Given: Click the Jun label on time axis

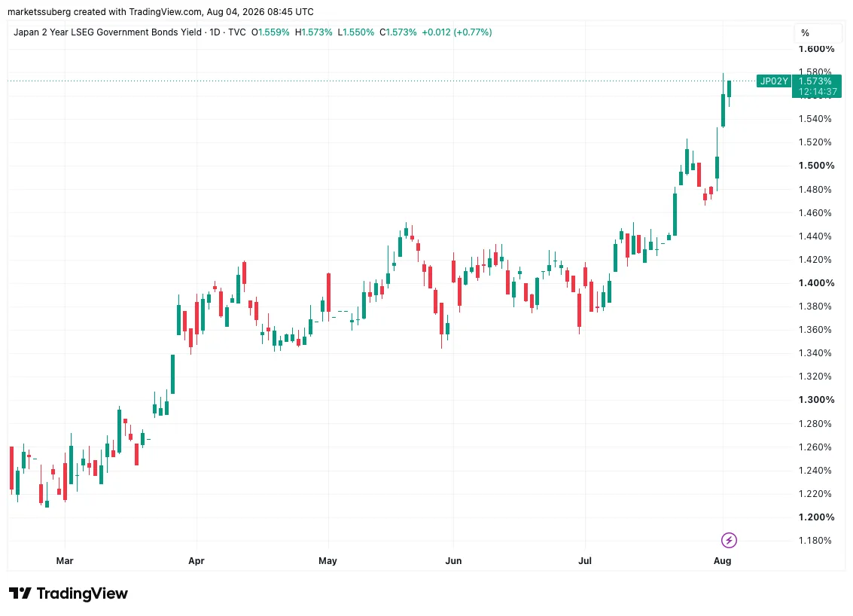Looking at the screenshot, I should tap(453, 560).
